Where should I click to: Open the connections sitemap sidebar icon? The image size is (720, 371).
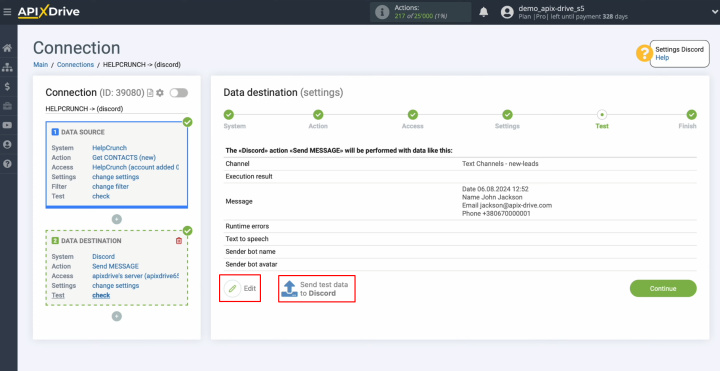(x=7, y=67)
